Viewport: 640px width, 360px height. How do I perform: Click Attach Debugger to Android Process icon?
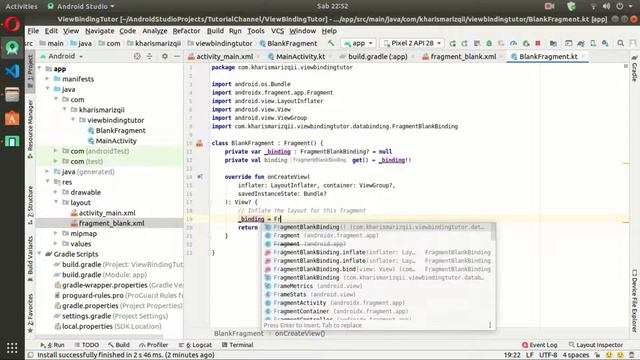[x=526, y=43]
